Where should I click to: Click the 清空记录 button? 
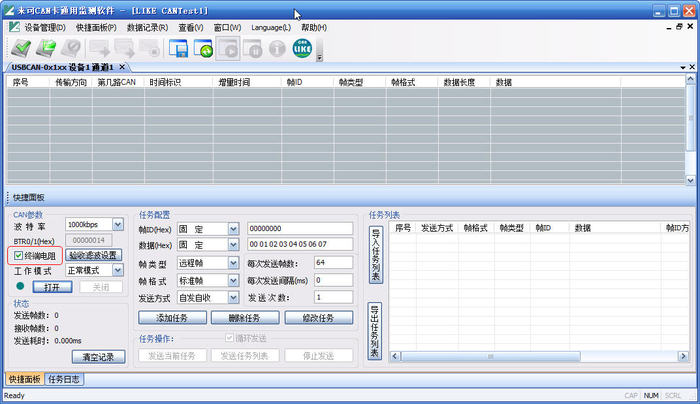pyautogui.click(x=99, y=357)
